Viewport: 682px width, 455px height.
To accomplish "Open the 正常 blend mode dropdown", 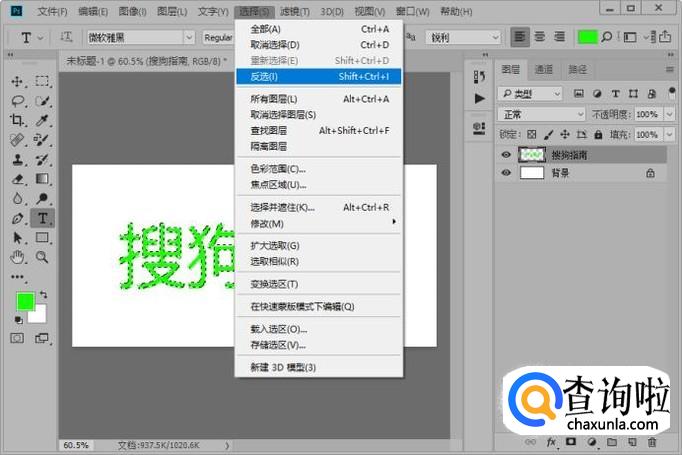I will pos(540,114).
